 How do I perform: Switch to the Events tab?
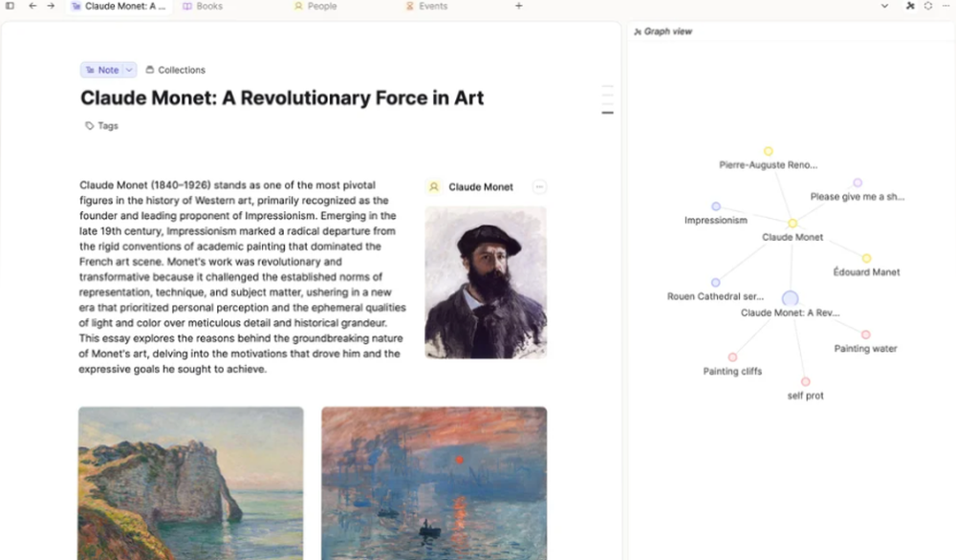[x=426, y=6]
